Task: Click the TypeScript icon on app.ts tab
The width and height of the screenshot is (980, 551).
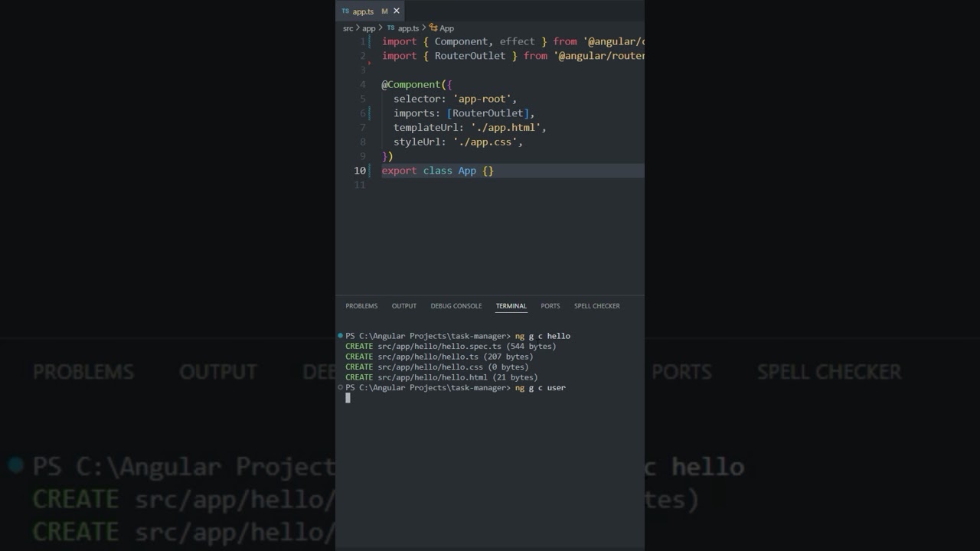Action: (x=345, y=11)
